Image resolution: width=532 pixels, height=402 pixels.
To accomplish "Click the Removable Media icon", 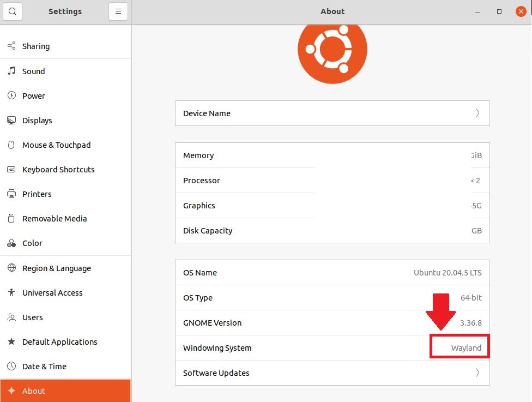I will pos(11,218).
